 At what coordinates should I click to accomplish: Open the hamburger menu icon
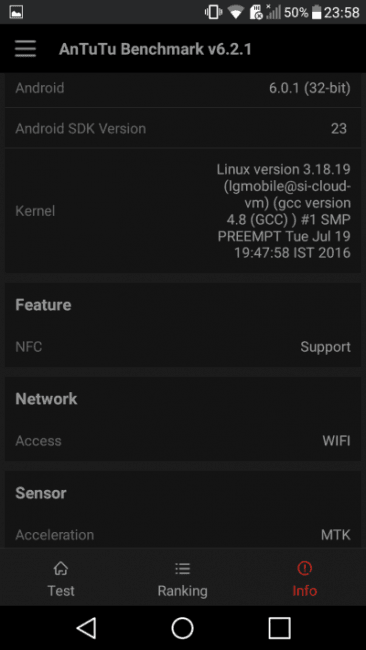click(x=25, y=49)
